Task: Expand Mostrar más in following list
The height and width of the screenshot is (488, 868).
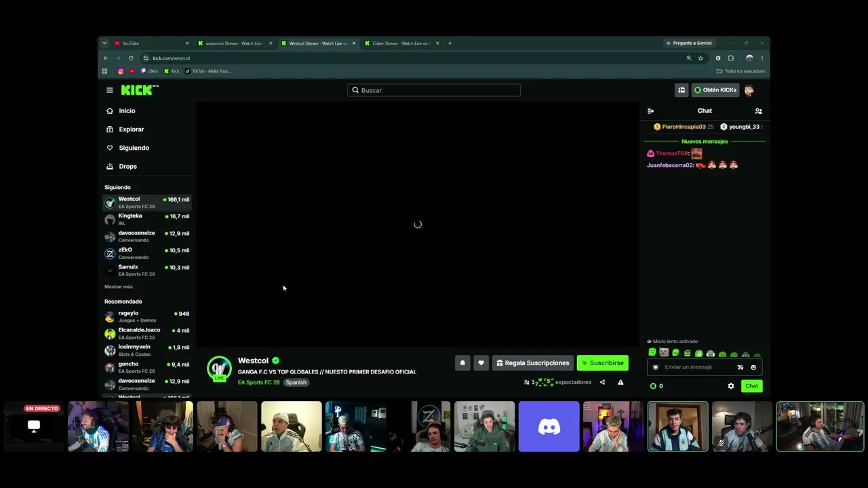Action: pyautogui.click(x=119, y=287)
